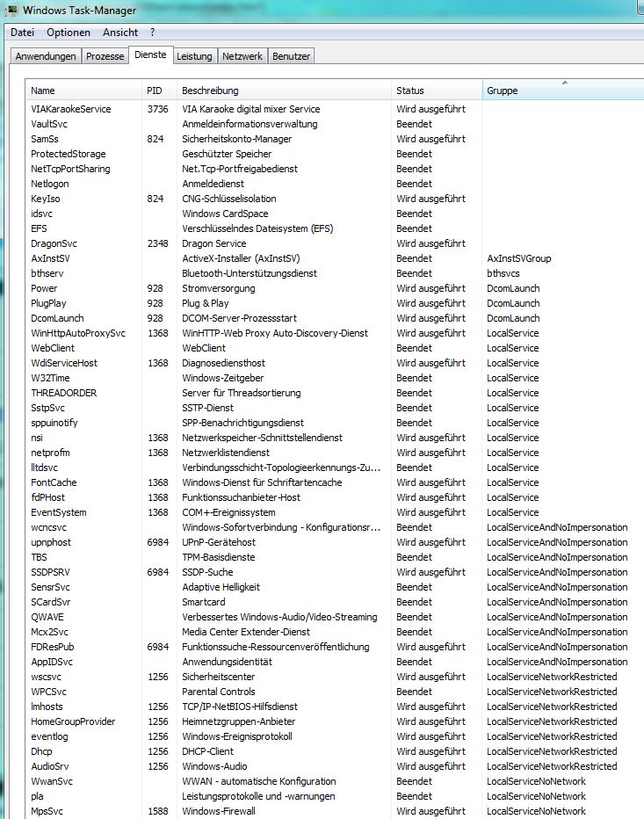Select the FDResPub service

click(x=52, y=647)
